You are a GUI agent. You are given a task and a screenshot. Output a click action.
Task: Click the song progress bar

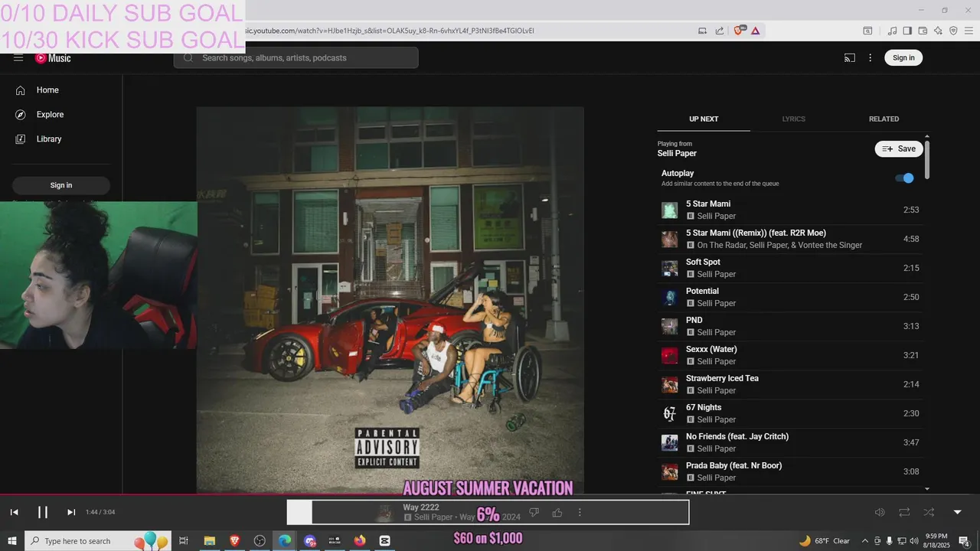point(490,494)
